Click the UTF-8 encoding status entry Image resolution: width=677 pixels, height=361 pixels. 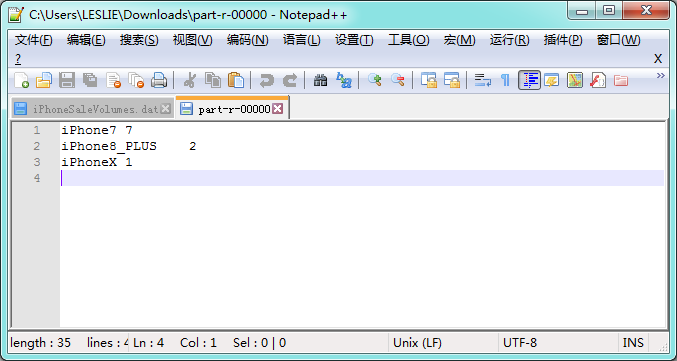520,343
